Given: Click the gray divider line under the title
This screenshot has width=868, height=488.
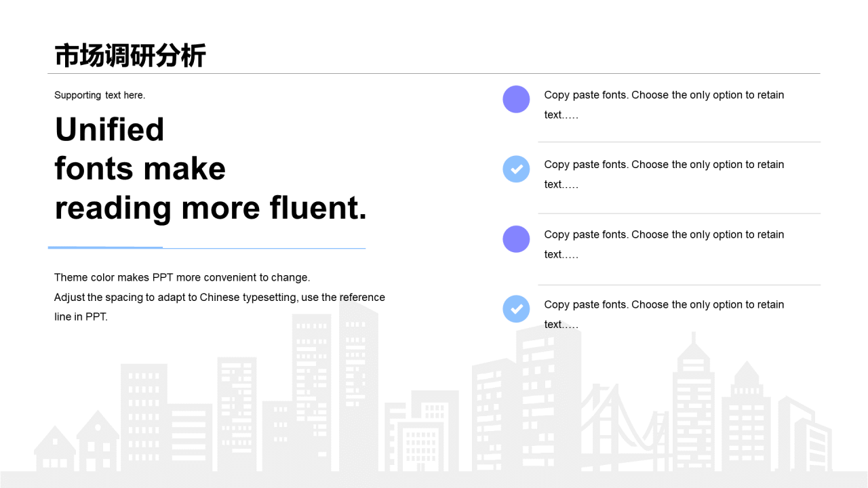Looking at the screenshot, I should pos(434,73).
